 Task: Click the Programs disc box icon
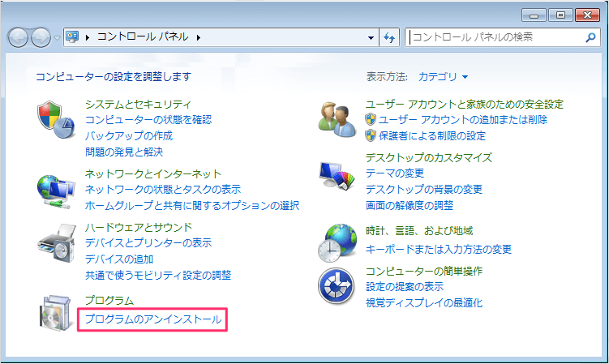(55, 312)
